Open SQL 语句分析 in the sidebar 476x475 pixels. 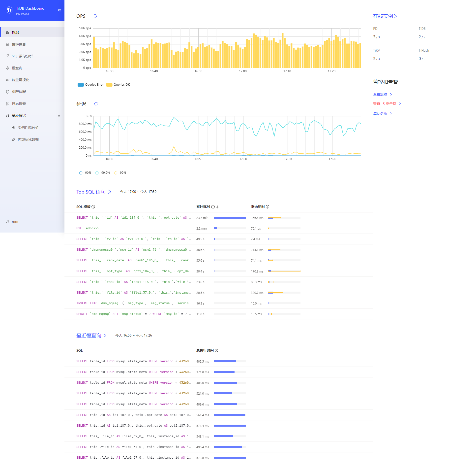(x=22, y=56)
